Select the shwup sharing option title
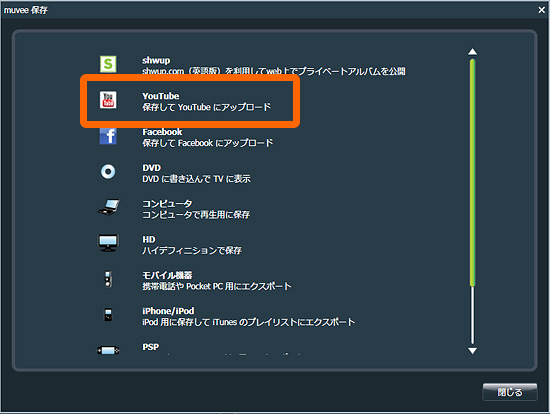 pyautogui.click(x=156, y=60)
